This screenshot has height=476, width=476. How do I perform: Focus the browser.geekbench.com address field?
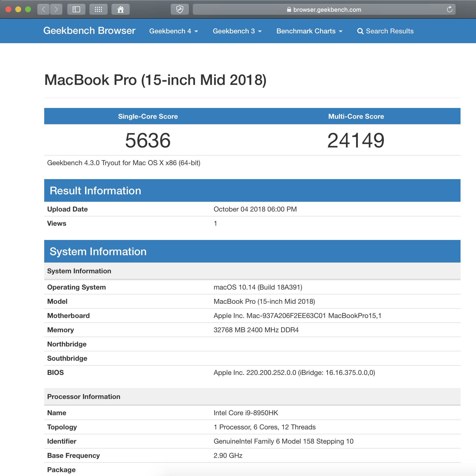tap(324, 9)
